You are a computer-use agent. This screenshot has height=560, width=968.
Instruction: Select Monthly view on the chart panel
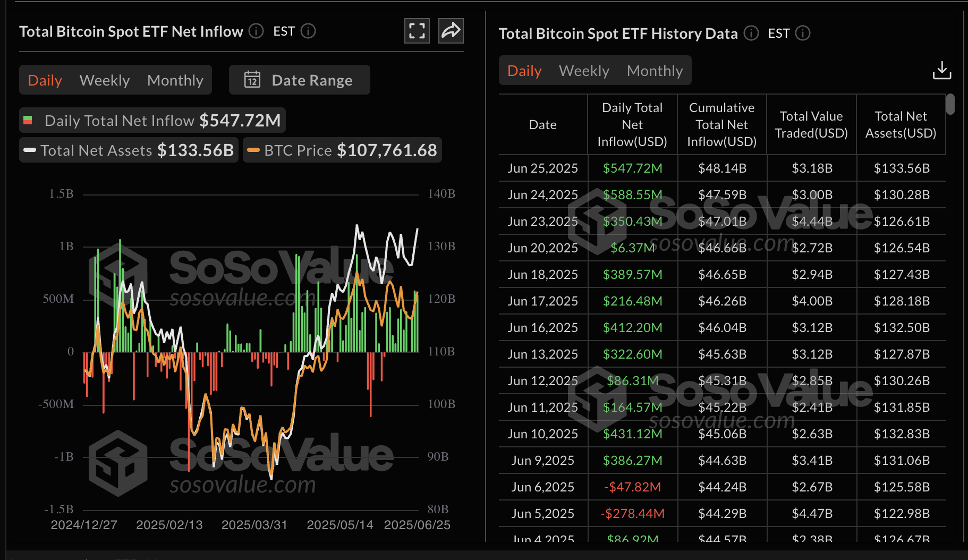(175, 80)
